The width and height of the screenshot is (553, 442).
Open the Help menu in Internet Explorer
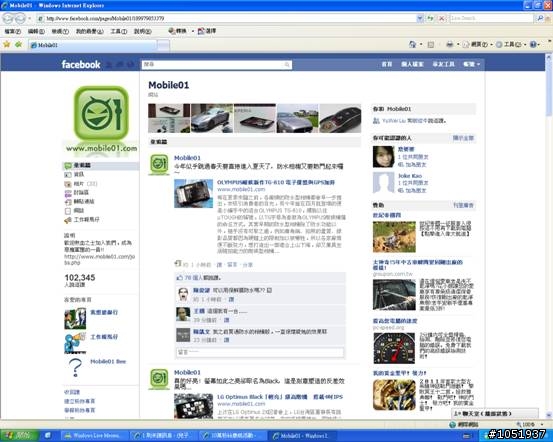[142, 31]
